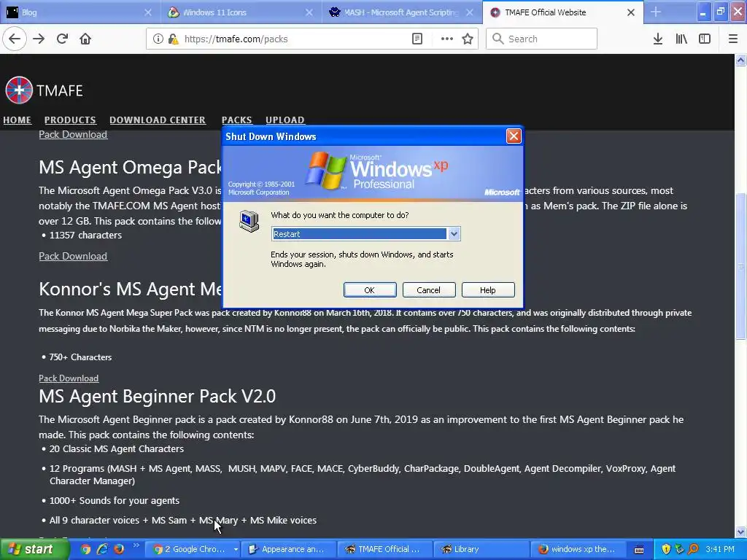Open the Firefox home page icon

85,39
